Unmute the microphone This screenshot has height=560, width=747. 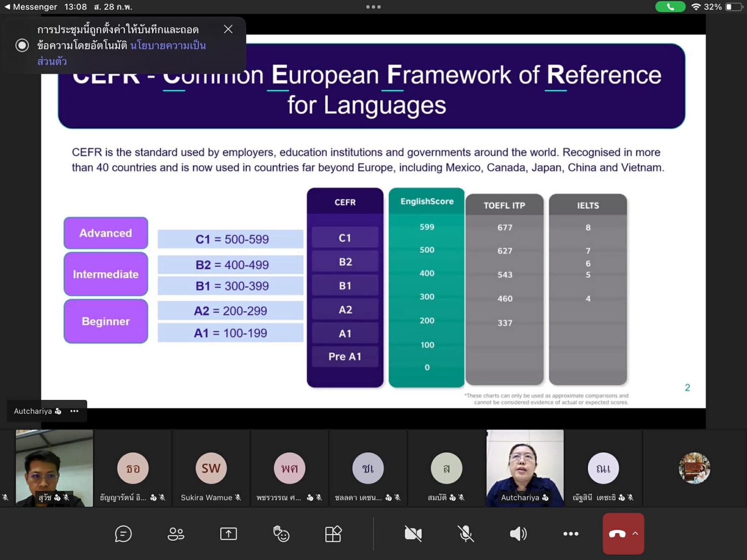pyautogui.click(x=465, y=534)
